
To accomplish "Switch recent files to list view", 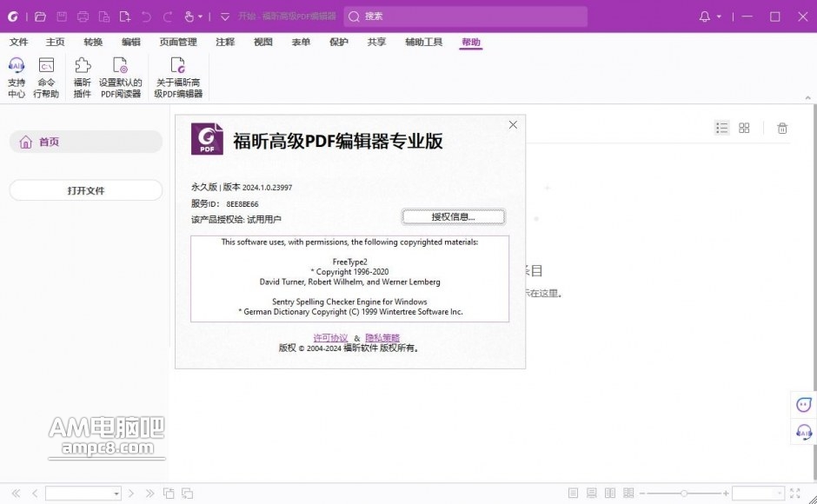I will [721, 129].
